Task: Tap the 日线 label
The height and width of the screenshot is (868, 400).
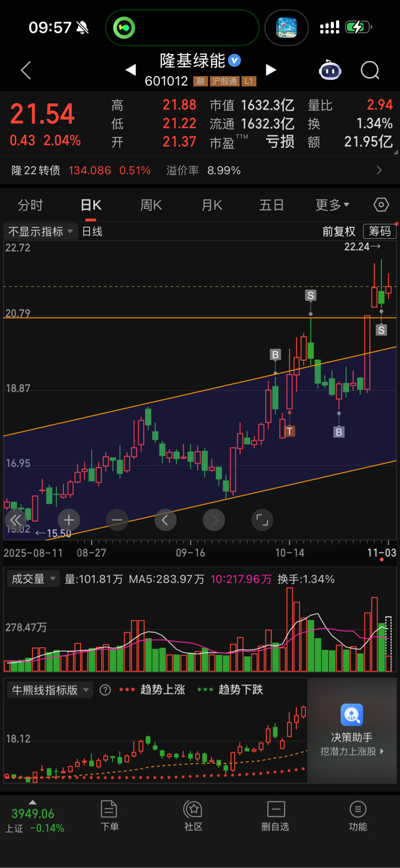Action: pos(92,231)
